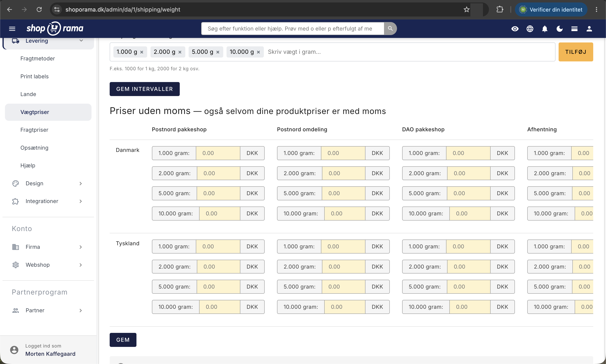Click the Shoporama logo

click(x=55, y=28)
